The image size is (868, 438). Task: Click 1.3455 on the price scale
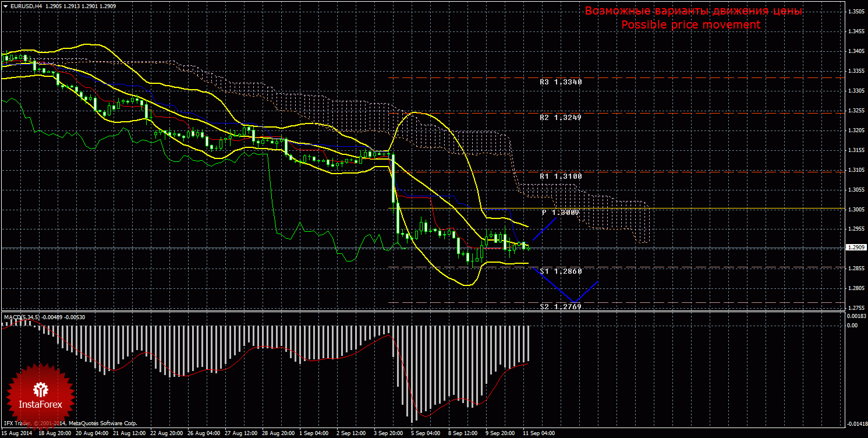[x=857, y=32]
